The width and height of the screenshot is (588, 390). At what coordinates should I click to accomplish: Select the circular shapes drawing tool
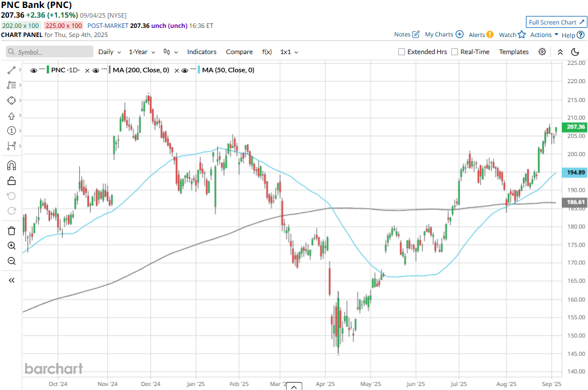pyautogui.click(x=11, y=100)
